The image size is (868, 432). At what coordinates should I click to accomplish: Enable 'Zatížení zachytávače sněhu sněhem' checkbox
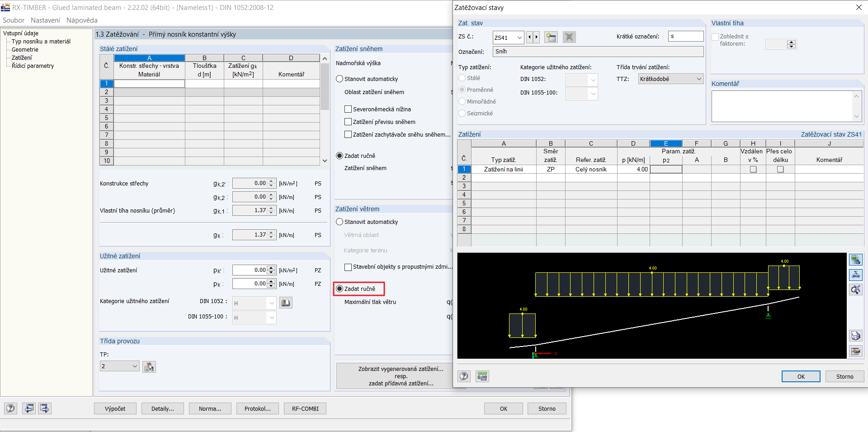point(348,134)
